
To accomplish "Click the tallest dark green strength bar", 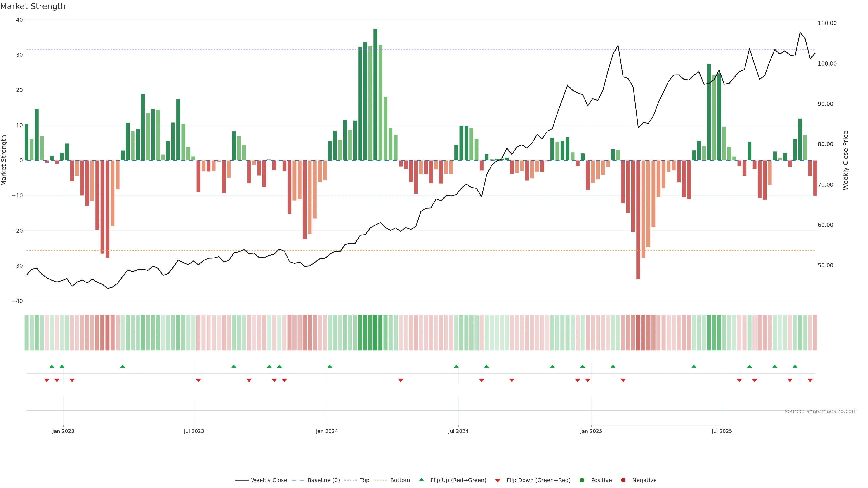I will click(x=375, y=94).
